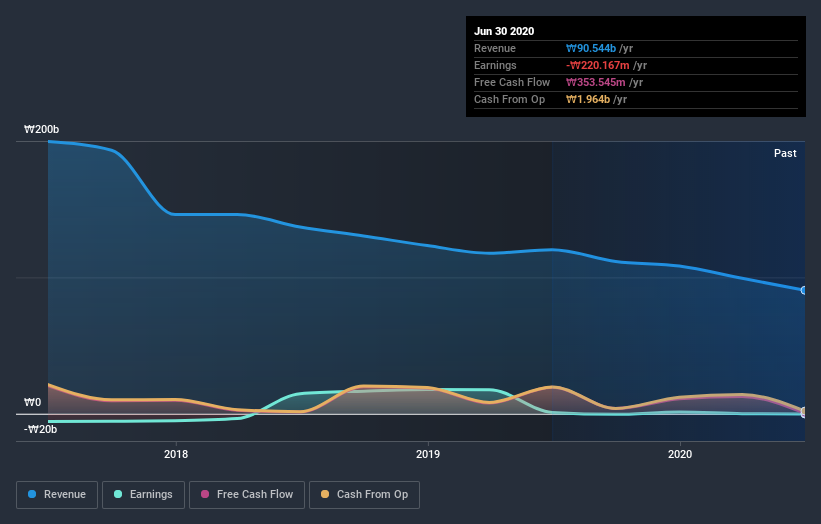Click the Free Cash Flow label in tooltip
The height and width of the screenshot is (524, 821).
(512, 83)
